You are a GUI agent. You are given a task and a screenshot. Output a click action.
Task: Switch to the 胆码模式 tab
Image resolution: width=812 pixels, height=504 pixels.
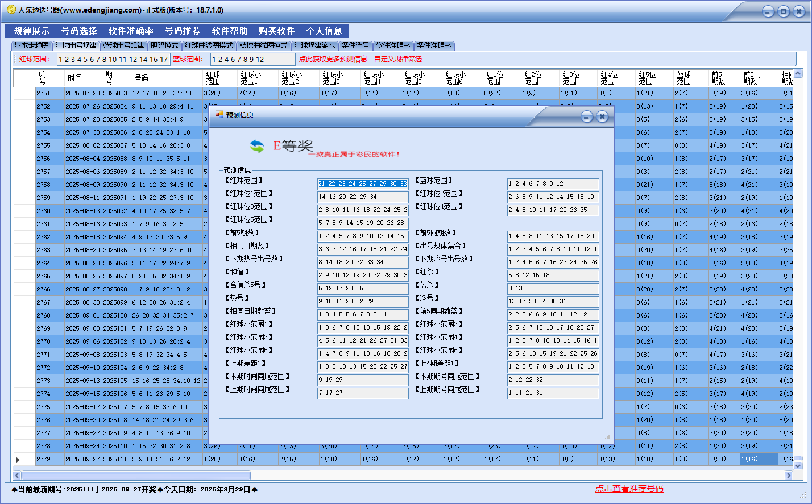[x=164, y=45]
